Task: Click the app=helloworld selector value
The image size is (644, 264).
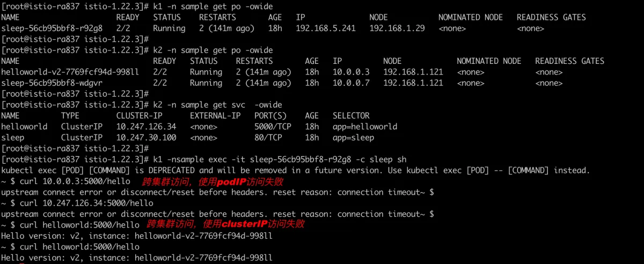Action: (365, 127)
